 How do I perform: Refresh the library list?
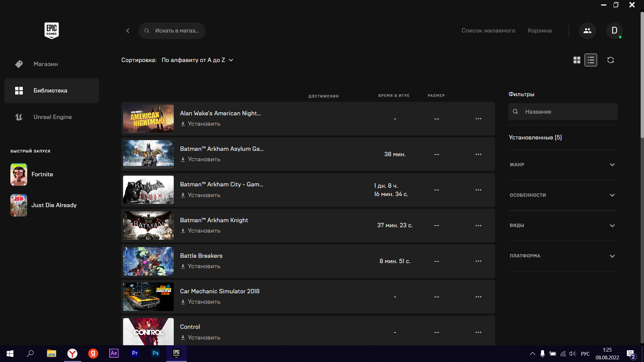(x=610, y=60)
